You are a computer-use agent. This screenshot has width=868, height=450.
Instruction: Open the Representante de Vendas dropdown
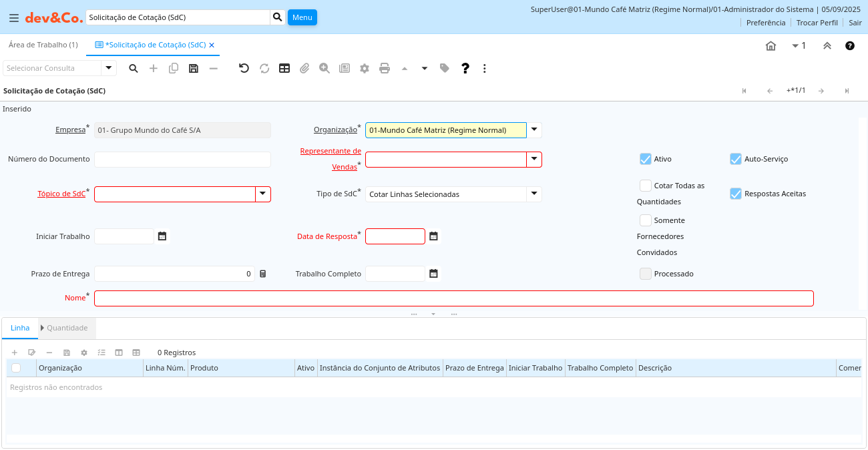coord(533,160)
